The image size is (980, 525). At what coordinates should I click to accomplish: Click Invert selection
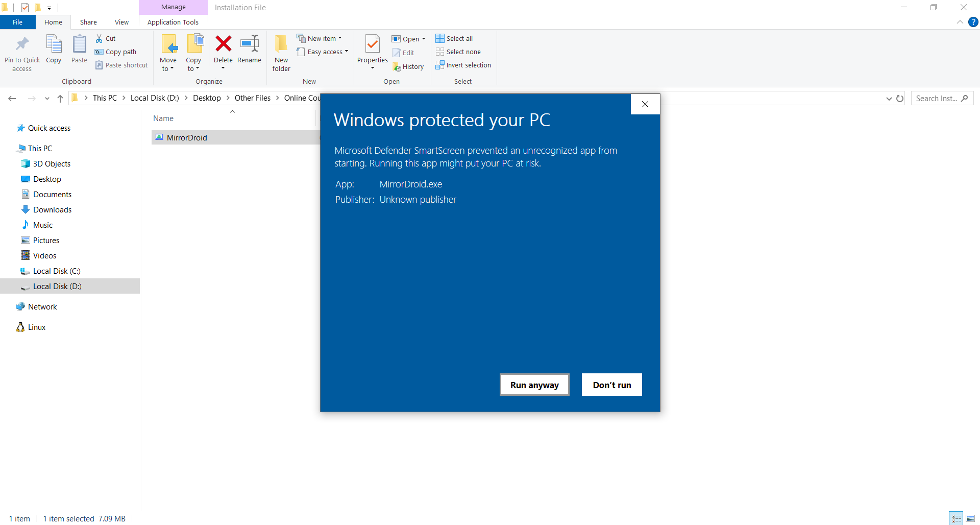tap(463, 65)
